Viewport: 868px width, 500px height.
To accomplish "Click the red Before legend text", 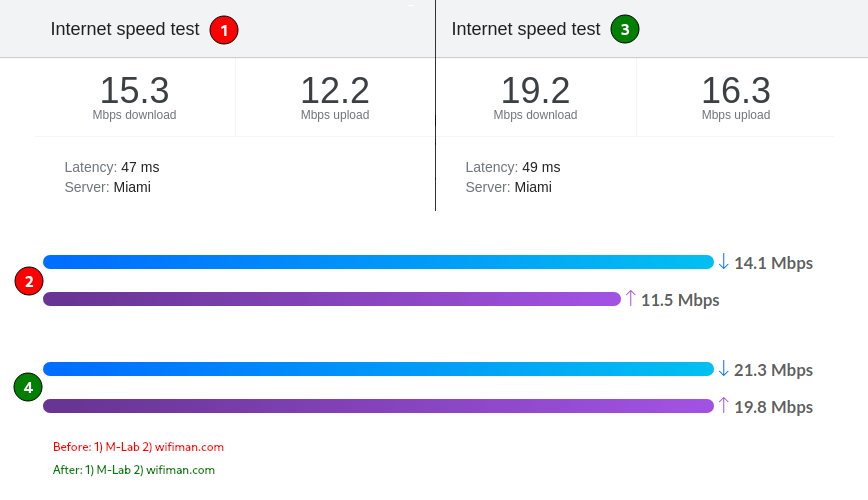I will point(138,447).
